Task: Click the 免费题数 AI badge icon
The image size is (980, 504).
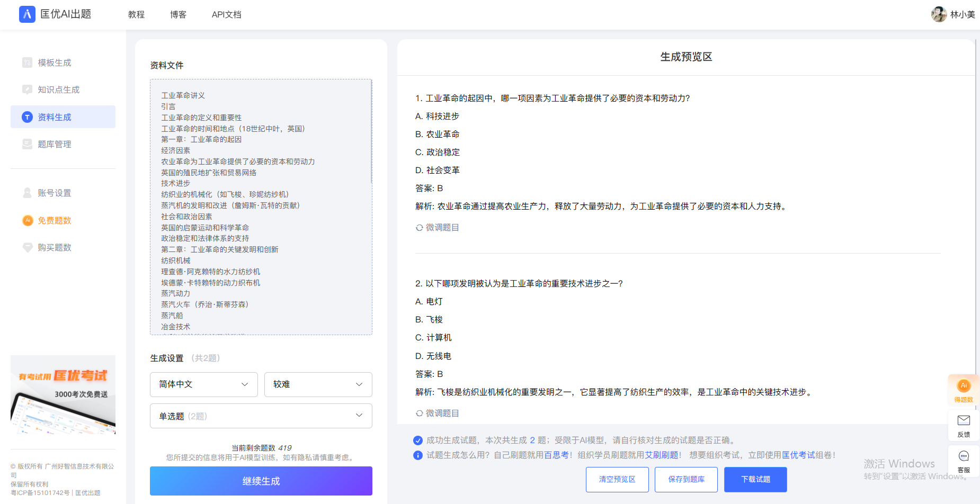Action: pos(28,220)
